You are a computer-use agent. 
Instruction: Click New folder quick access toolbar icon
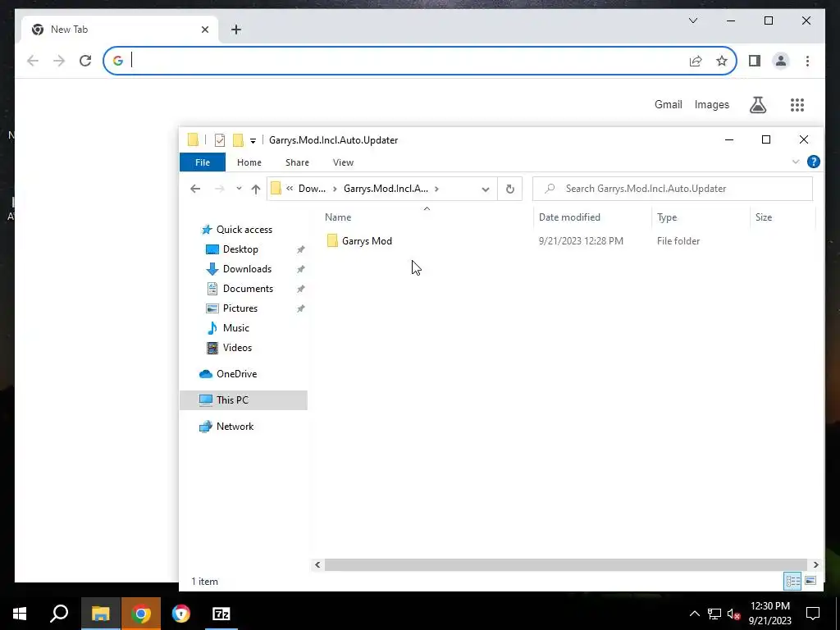click(x=238, y=139)
